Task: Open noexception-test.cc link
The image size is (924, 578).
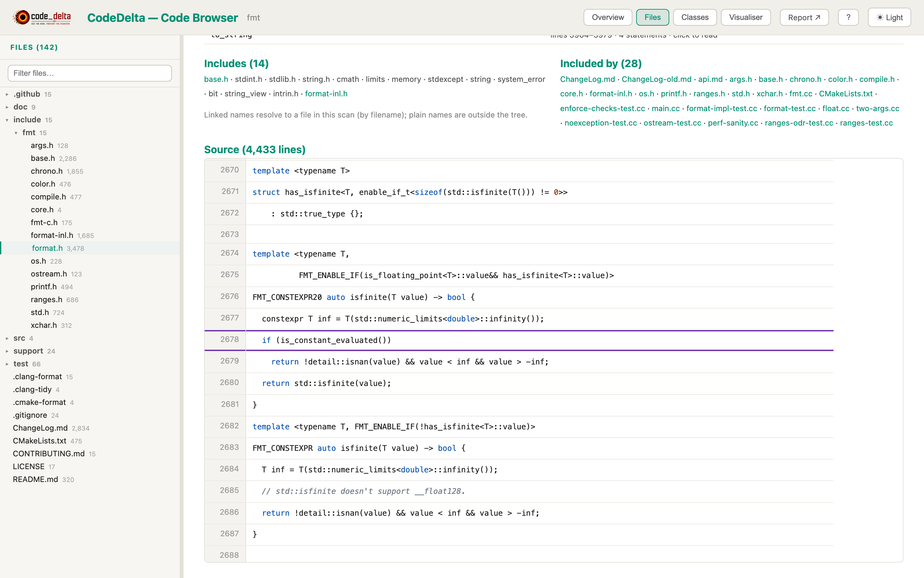Action: tap(601, 123)
